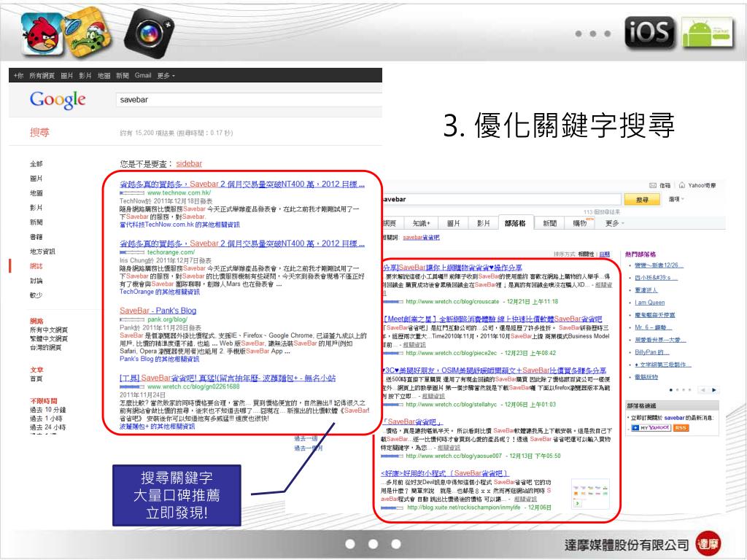
Task: Open the techorange.com Savebar result title
Action: [x=242, y=244]
